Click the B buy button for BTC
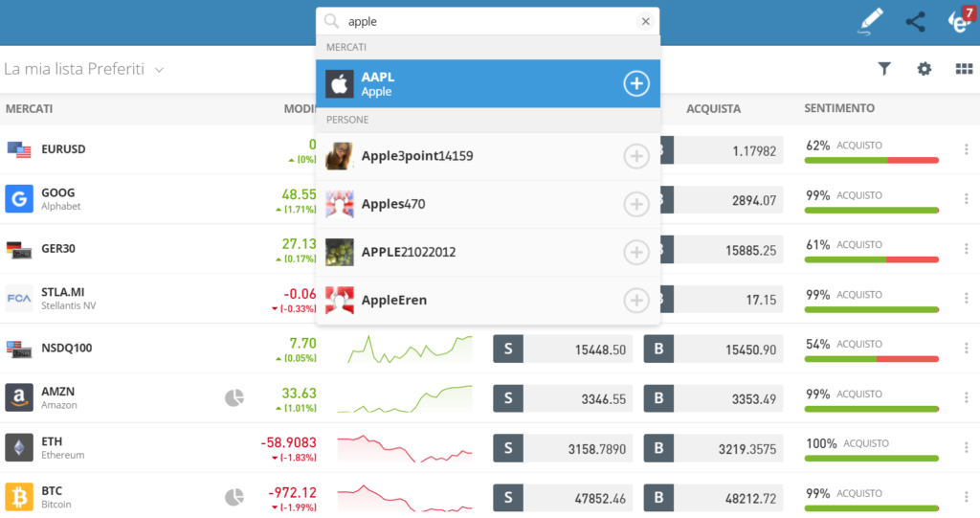Viewport: 980px width, 518px height. click(658, 498)
